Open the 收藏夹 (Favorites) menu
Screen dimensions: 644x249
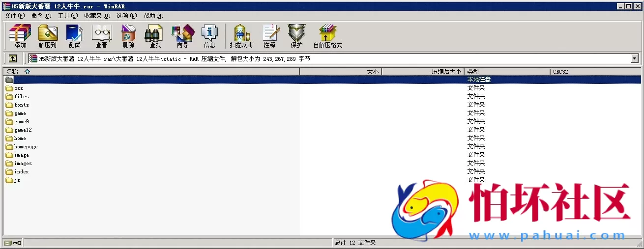97,16
